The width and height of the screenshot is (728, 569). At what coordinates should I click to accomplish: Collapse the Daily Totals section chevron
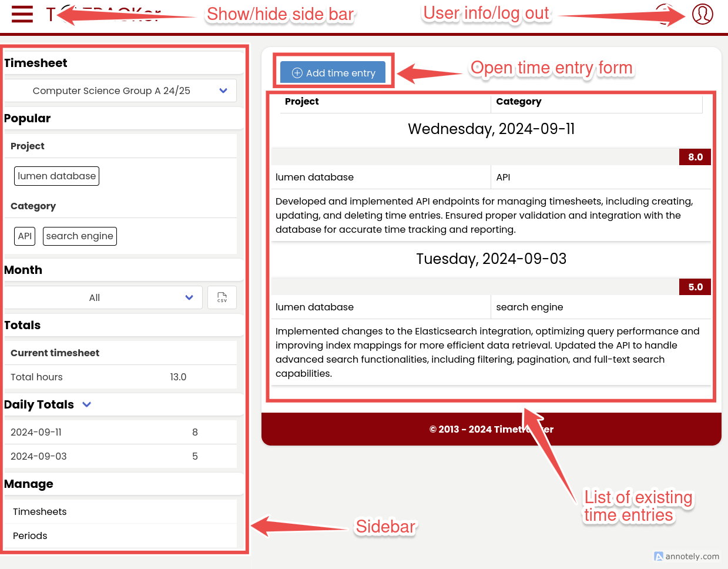(87, 404)
